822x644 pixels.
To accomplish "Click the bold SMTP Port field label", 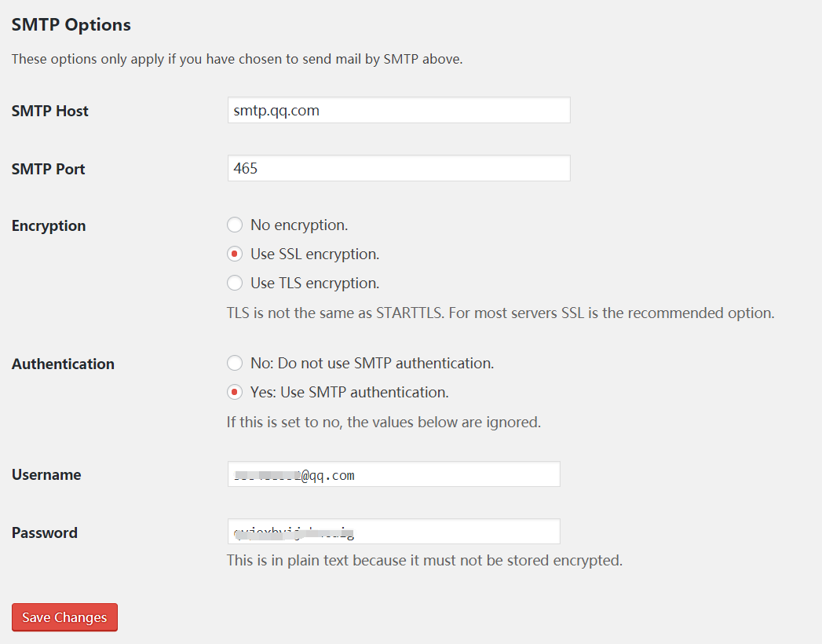I will point(48,169).
